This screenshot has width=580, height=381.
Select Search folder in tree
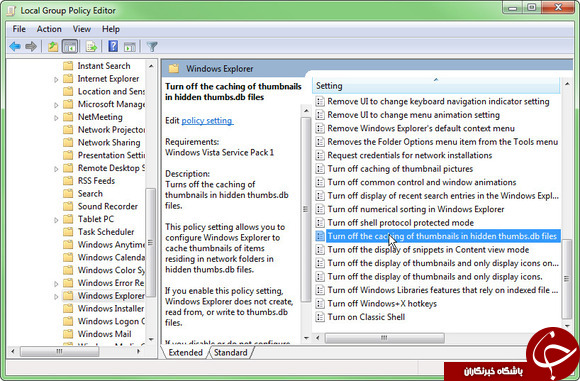(90, 193)
